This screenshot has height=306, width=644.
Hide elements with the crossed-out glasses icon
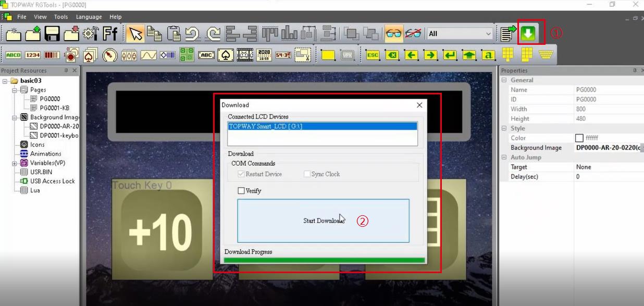pos(413,34)
